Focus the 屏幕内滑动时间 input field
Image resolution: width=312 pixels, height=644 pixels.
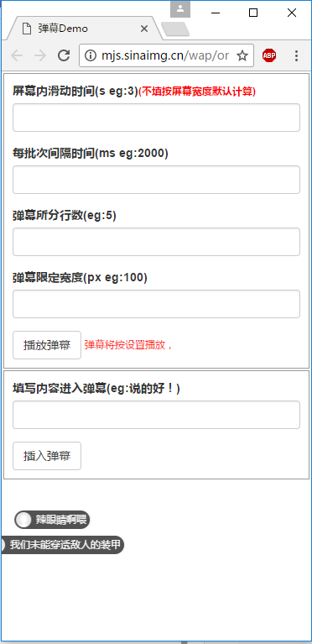(156, 118)
